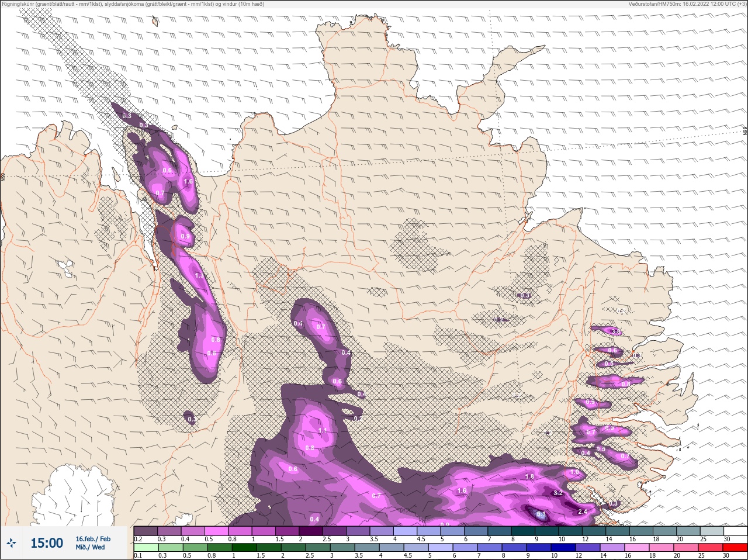Click the '0.1' label under lower legend
The width and height of the screenshot is (748, 560).
click(x=138, y=555)
